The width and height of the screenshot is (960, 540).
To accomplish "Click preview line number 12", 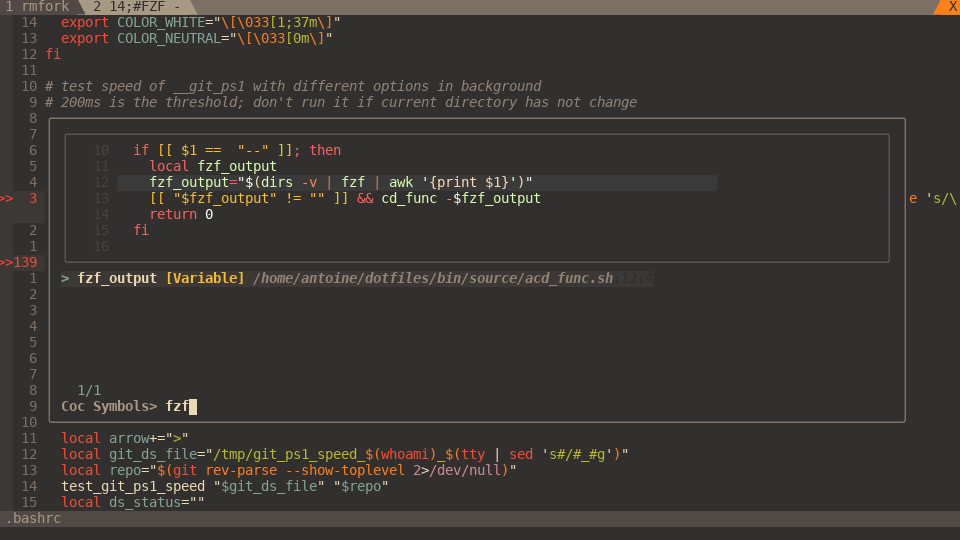I will pos(101,182).
